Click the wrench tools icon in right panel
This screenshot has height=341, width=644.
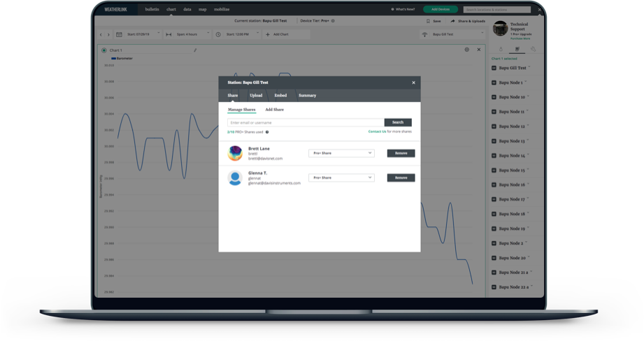(x=532, y=50)
